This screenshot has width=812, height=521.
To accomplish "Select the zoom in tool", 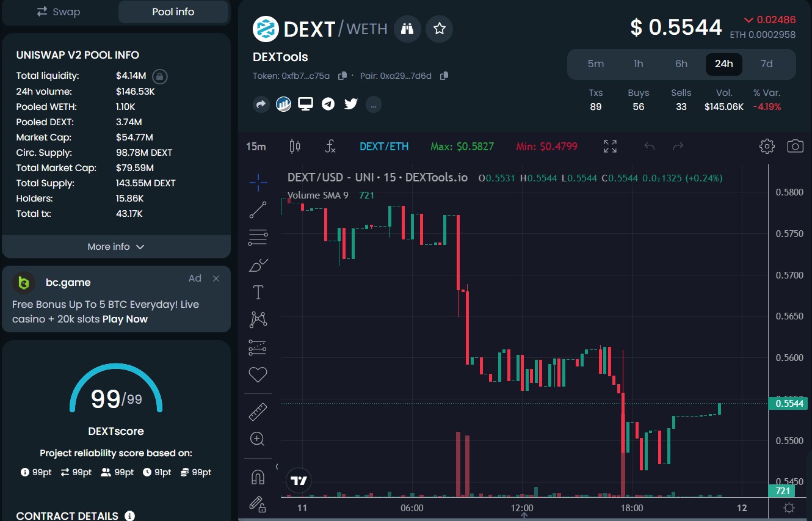I will [x=258, y=439].
